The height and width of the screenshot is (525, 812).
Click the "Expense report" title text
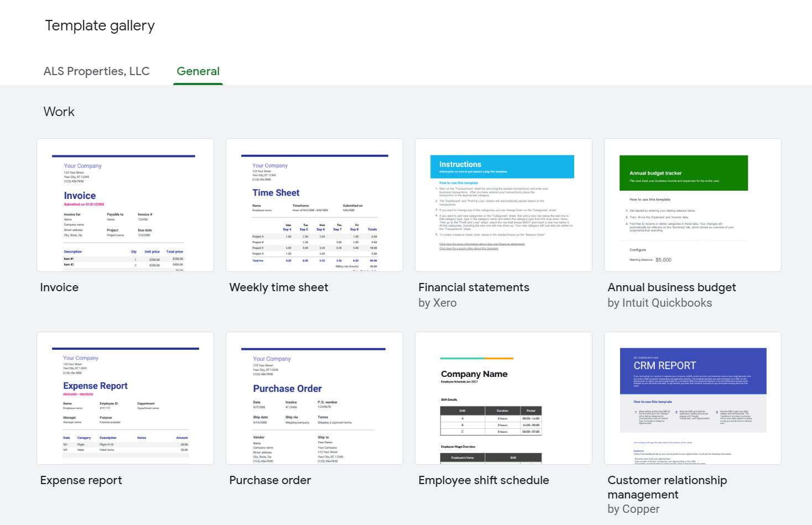tap(81, 480)
